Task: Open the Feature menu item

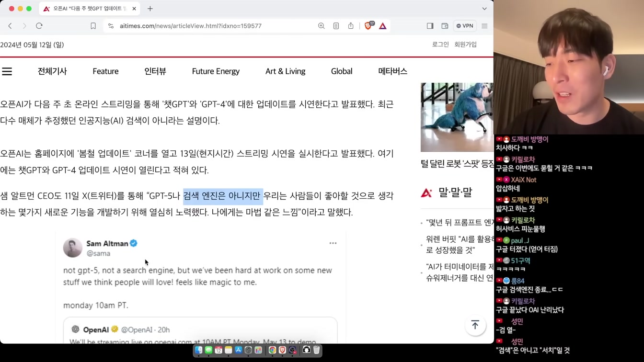Action: click(x=105, y=71)
